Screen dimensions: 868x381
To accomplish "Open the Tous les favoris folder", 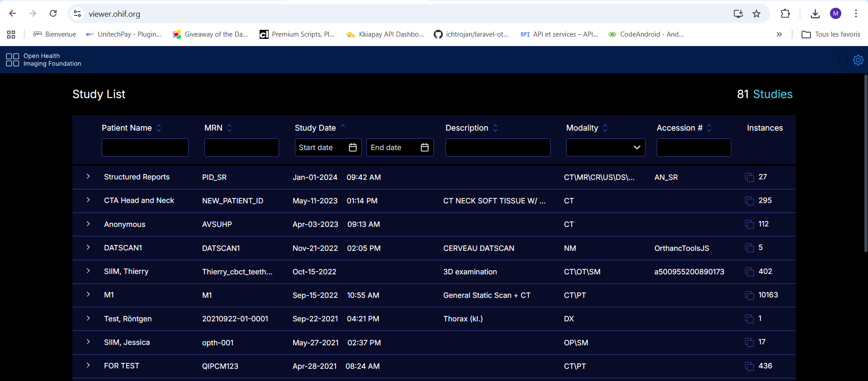I will [x=831, y=34].
